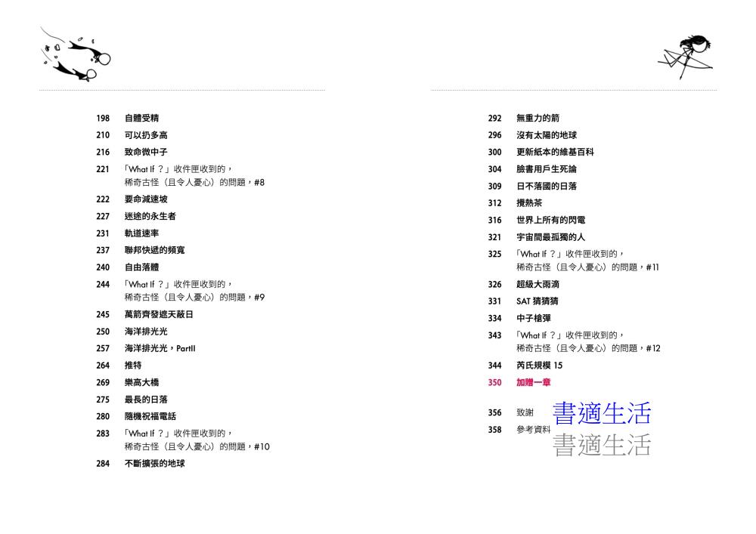Go to chapter 軌道速率
Viewport: 756px width, 534px height.
(x=141, y=233)
